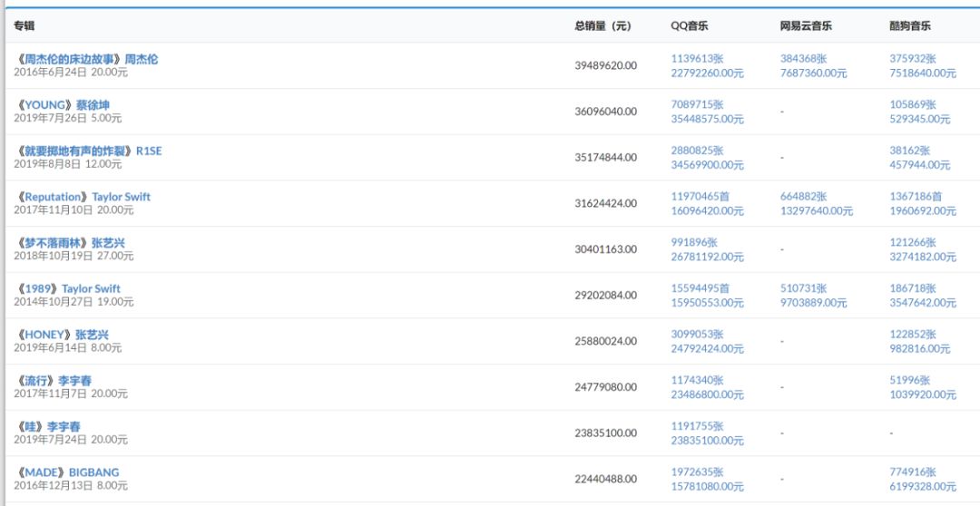Select release info 2016年6月24日 20.00元
Image resolution: width=980 pixels, height=506 pixels.
click(x=71, y=72)
